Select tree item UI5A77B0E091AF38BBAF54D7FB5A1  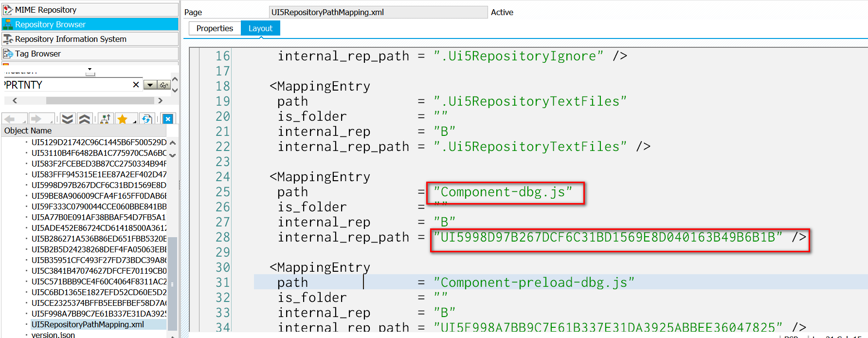pos(99,217)
